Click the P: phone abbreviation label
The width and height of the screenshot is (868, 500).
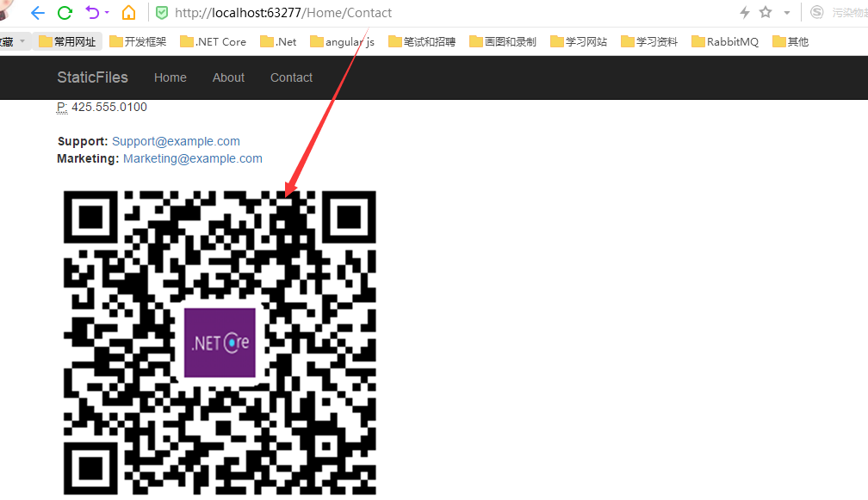tap(62, 107)
